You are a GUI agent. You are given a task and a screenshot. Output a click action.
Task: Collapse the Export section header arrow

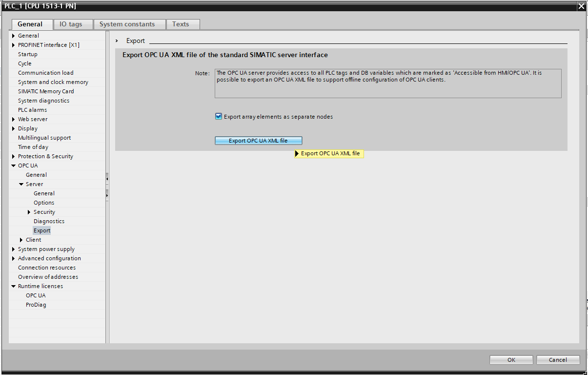click(x=117, y=41)
